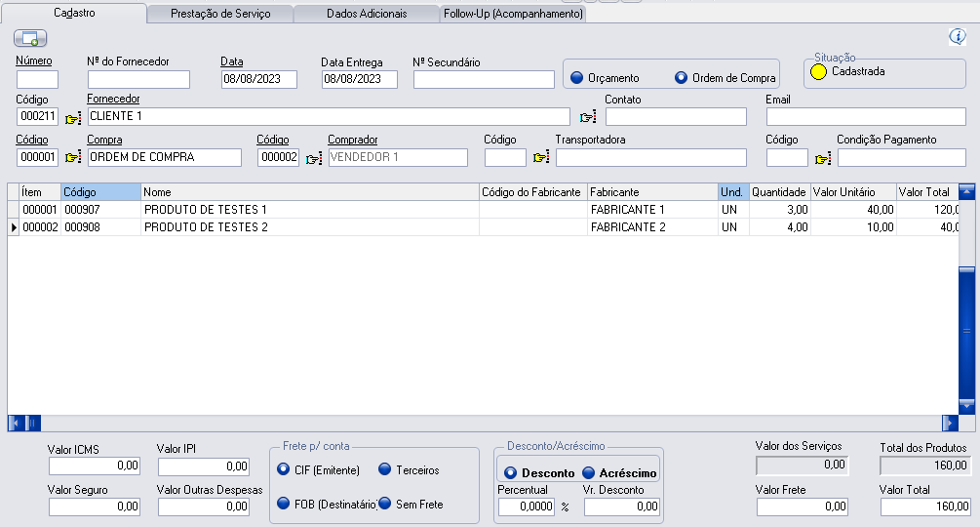
Task: Open supplier lookup hand icon beside code 000211
Action: click(x=73, y=117)
